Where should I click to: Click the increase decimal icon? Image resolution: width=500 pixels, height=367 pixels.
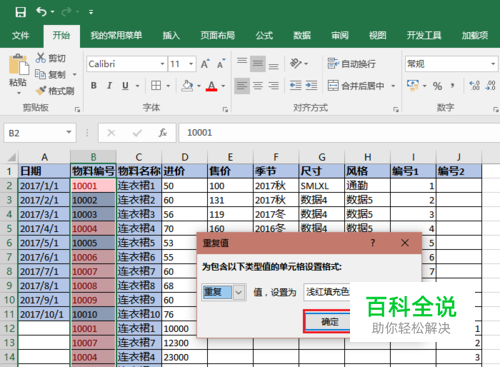click(x=474, y=86)
